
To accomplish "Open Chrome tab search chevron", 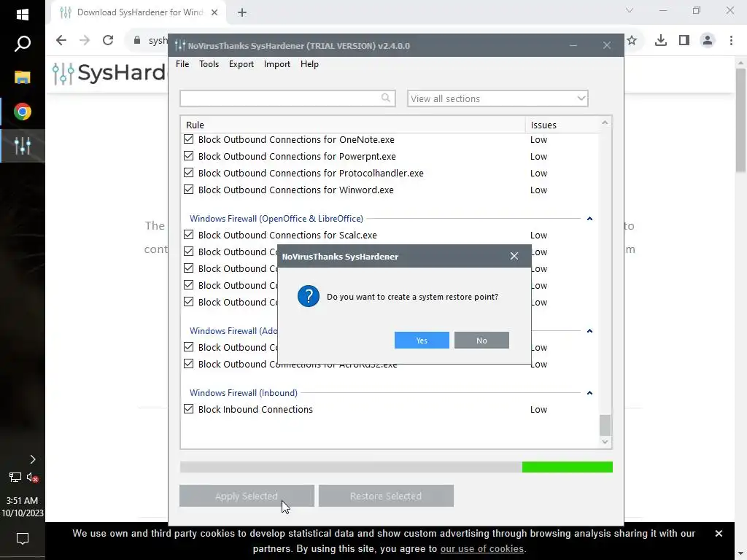I will (630, 10).
